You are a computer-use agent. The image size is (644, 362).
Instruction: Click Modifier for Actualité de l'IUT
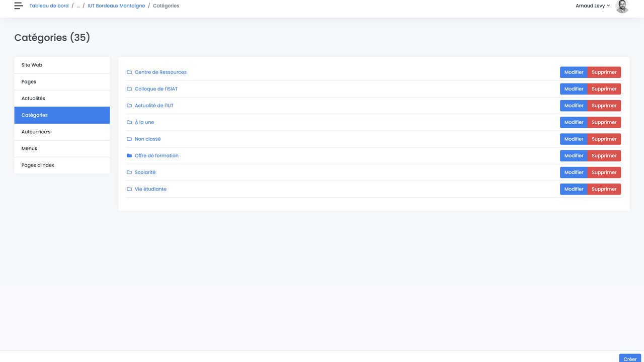[574, 106]
